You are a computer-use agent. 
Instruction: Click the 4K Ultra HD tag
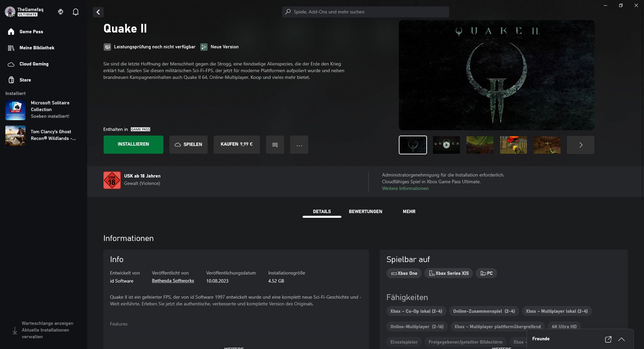tap(564, 327)
